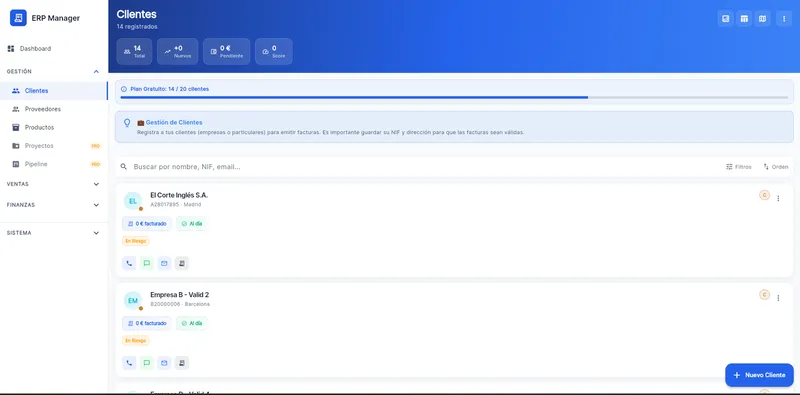Click the 0 € Pendiente stat card
The image size is (800, 395).
click(227, 52)
